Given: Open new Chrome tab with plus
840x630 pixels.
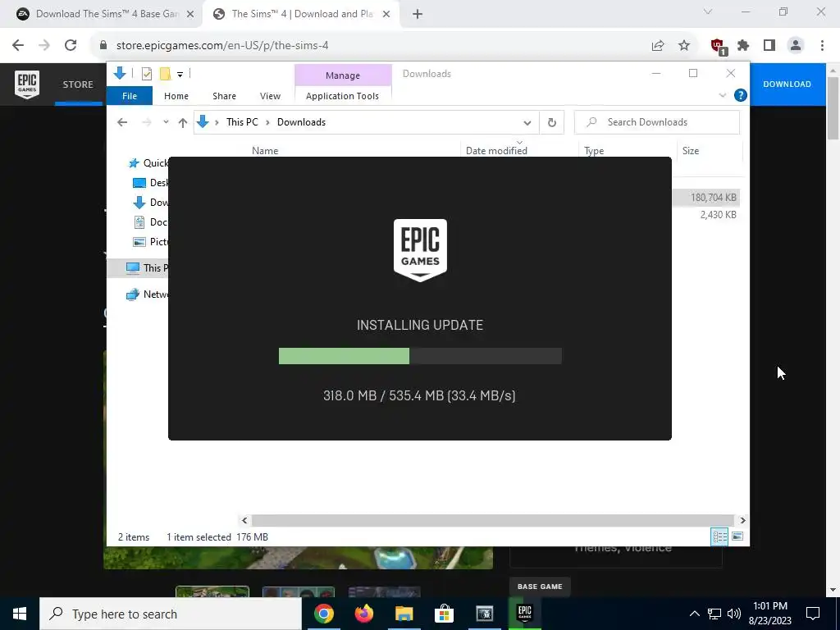Looking at the screenshot, I should (x=418, y=14).
